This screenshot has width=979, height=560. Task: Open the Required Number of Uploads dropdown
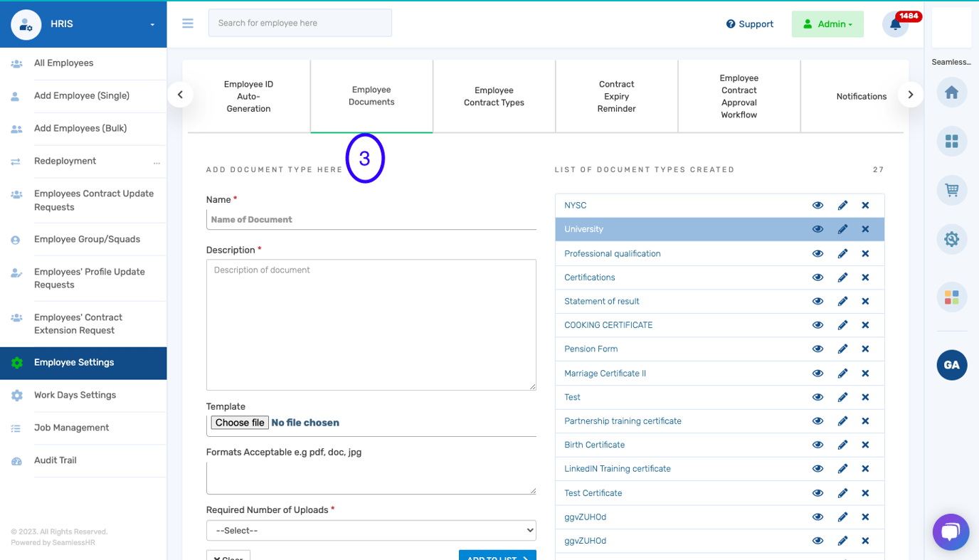point(371,530)
